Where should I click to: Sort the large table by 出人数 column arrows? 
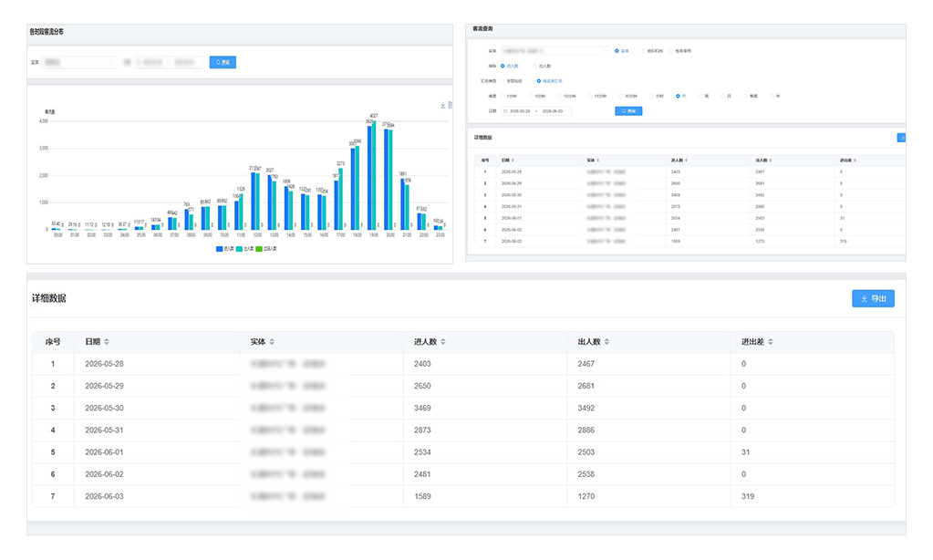click(x=606, y=342)
